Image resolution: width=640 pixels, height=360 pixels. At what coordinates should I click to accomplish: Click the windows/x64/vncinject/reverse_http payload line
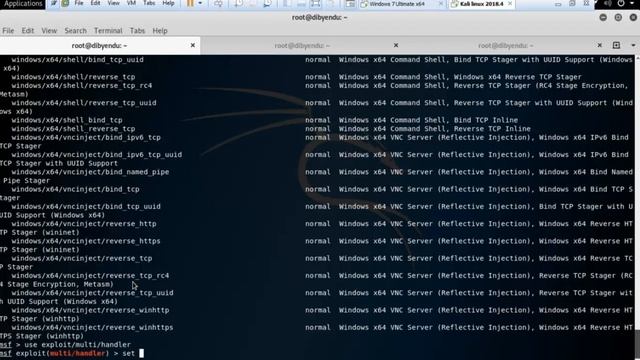[84, 224]
